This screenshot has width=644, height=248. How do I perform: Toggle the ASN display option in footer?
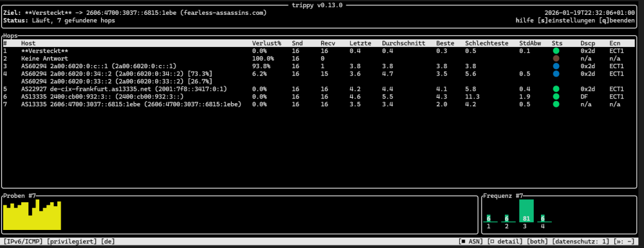[x=471, y=242]
